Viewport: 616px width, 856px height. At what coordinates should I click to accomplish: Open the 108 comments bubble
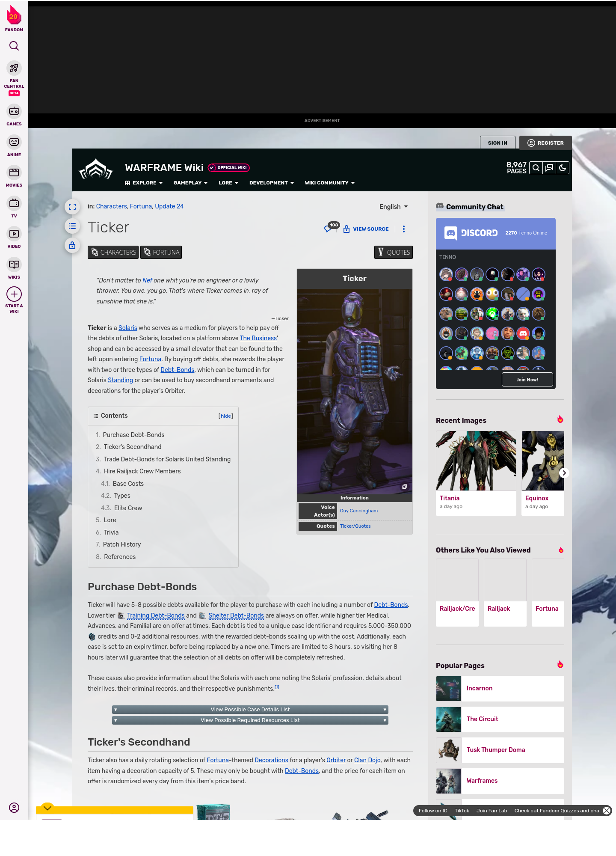pos(332,227)
